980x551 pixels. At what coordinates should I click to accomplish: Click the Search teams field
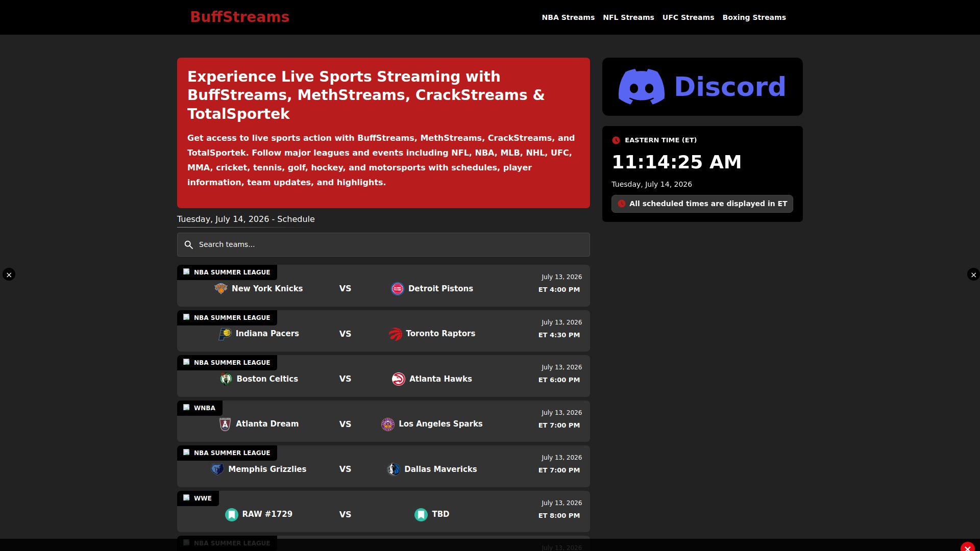click(x=383, y=245)
